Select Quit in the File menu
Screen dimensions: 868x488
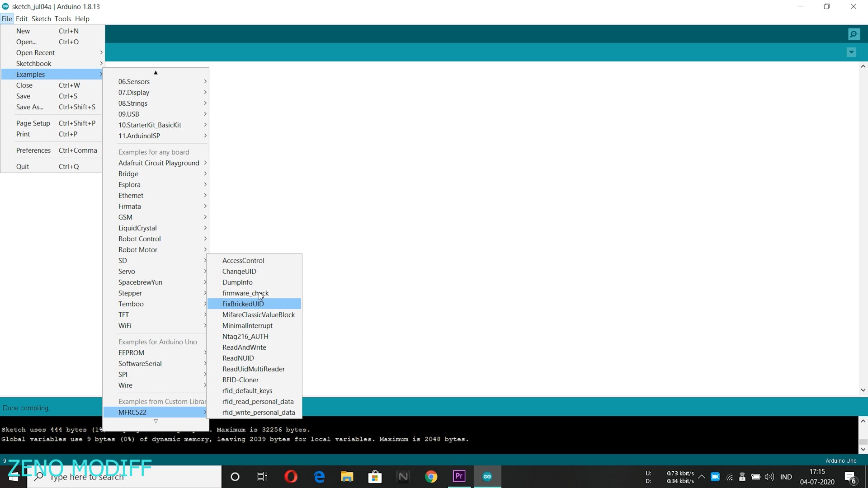tap(52, 167)
